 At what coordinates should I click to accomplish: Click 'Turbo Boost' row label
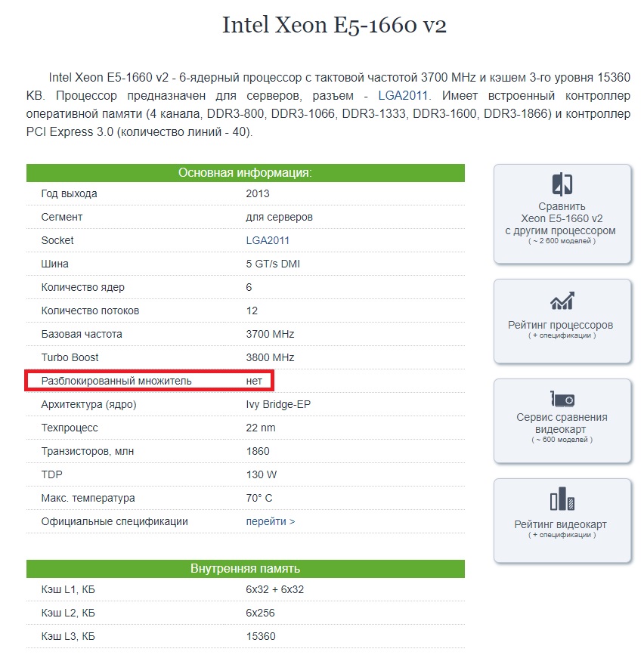[x=70, y=357]
